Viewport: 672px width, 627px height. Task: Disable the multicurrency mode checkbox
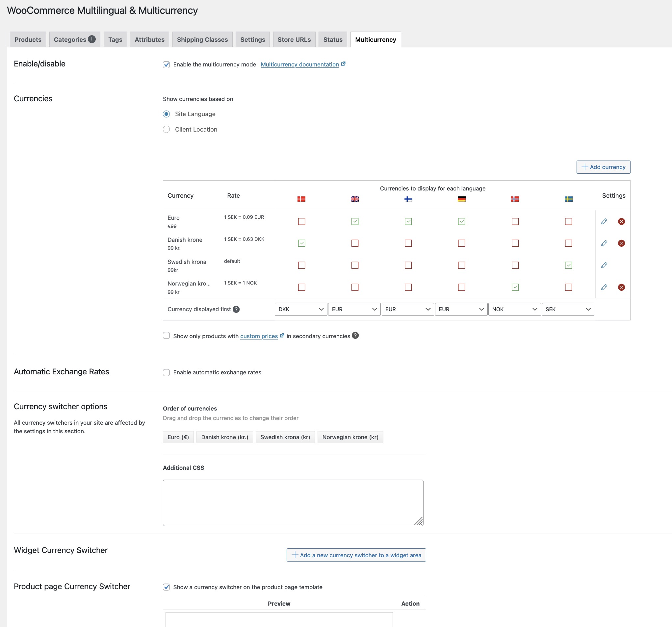coord(166,64)
